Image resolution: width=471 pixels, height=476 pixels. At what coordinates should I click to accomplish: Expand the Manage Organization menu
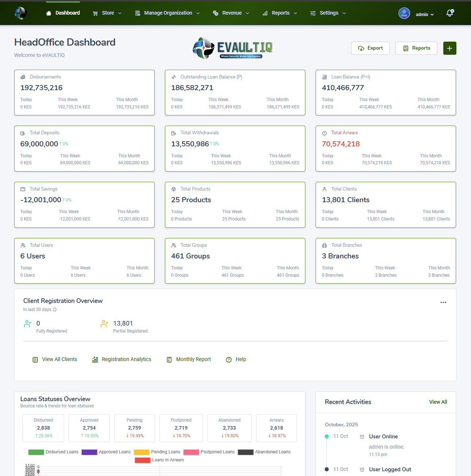click(167, 13)
